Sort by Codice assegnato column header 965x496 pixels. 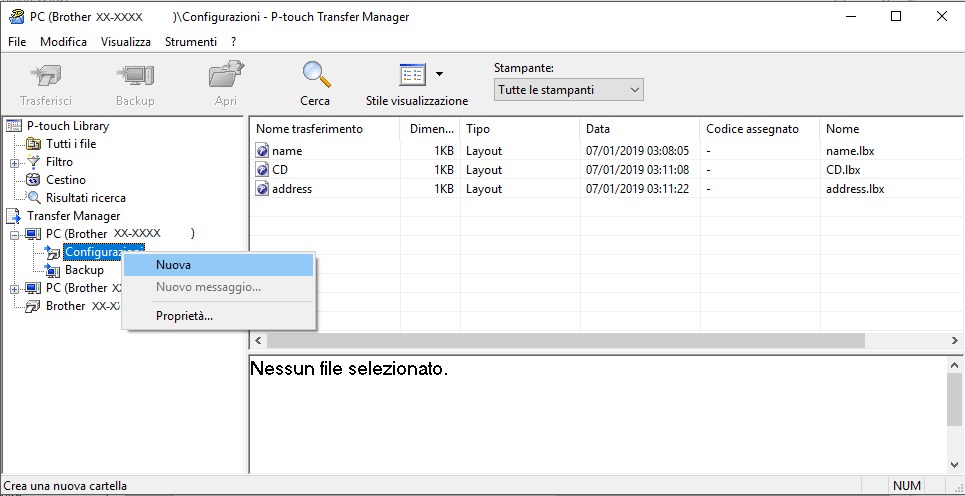(760, 129)
